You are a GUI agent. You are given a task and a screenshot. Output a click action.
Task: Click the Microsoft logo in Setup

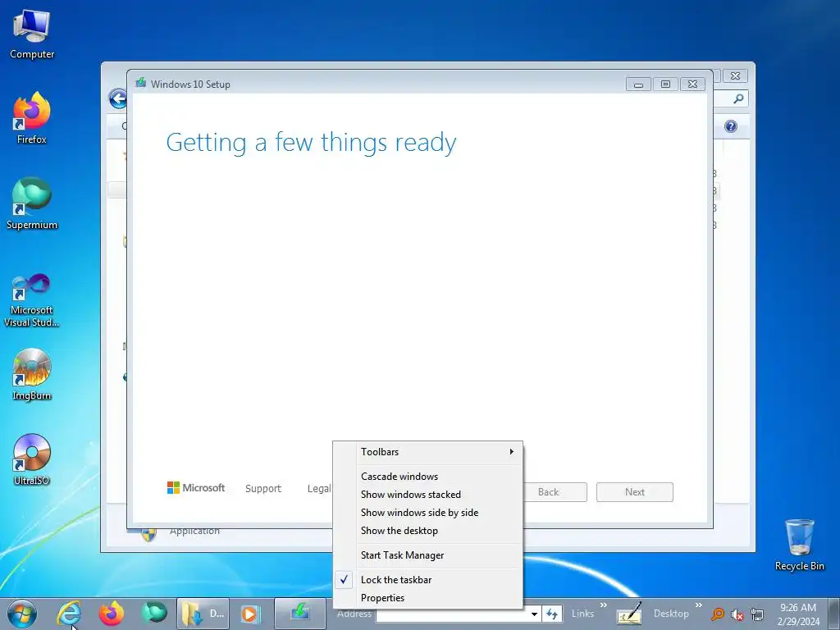(196, 488)
